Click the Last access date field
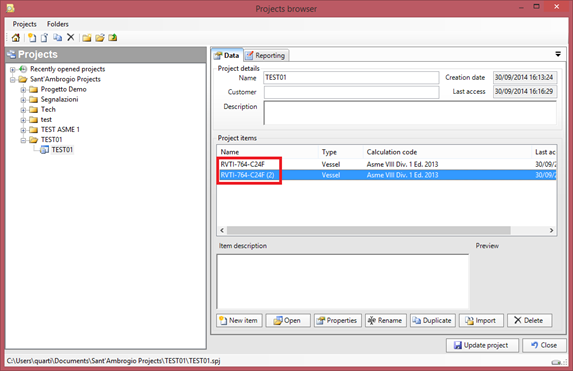Image resolution: width=573 pixels, height=371 pixels. pos(525,91)
